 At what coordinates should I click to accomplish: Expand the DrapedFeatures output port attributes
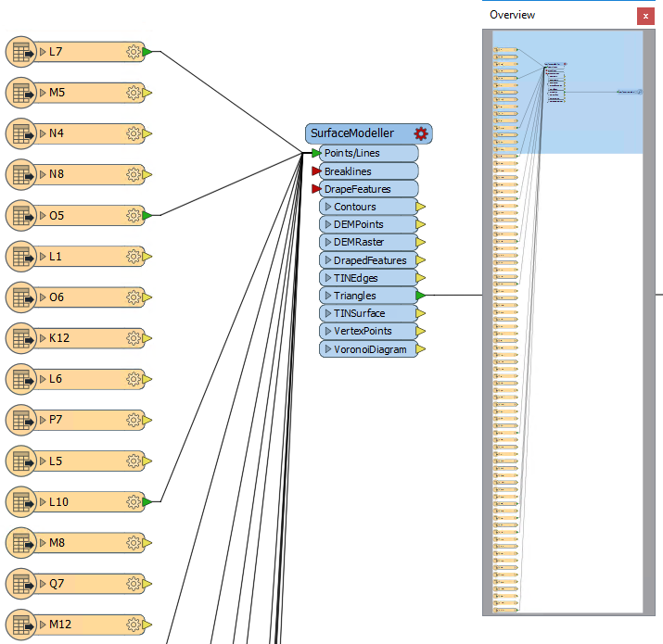click(x=327, y=259)
